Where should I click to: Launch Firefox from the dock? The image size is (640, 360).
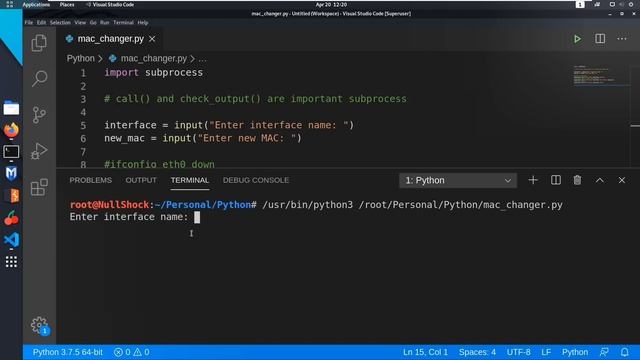point(11,130)
